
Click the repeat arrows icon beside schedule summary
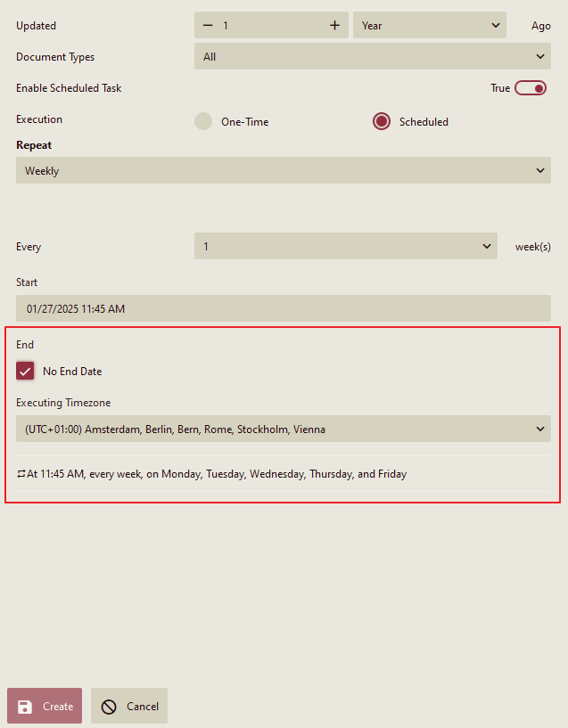pos(21,474)
